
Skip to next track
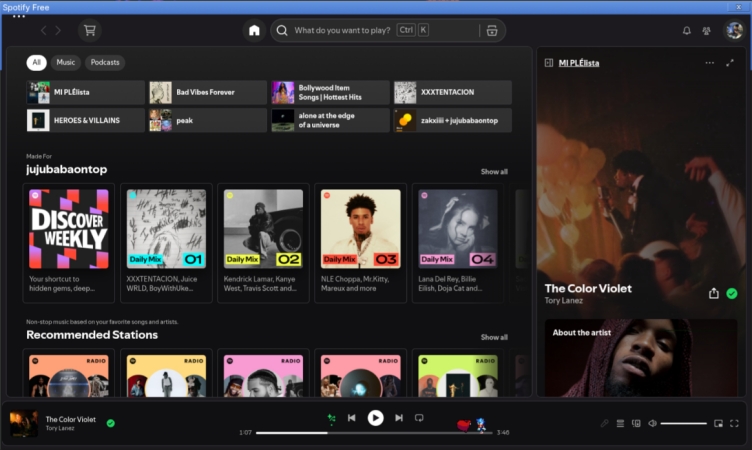[x=399, y=418]
